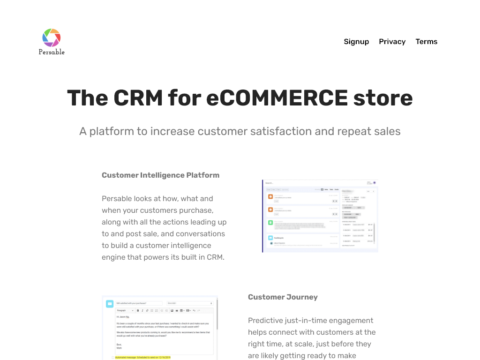Click the CRM dashboard screenshot thumbnail
Image resolution: width=480 pixels, height=360 pixels.
320,216
